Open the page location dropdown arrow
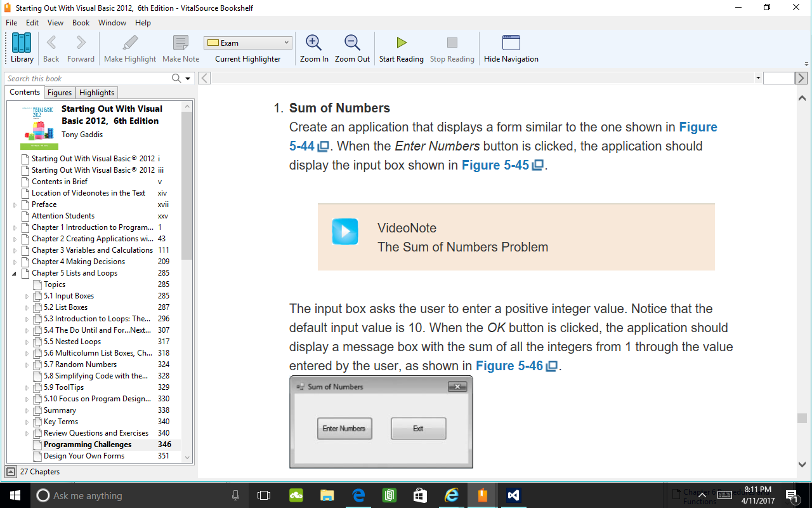812x508 pixels. tap(758, 78)
